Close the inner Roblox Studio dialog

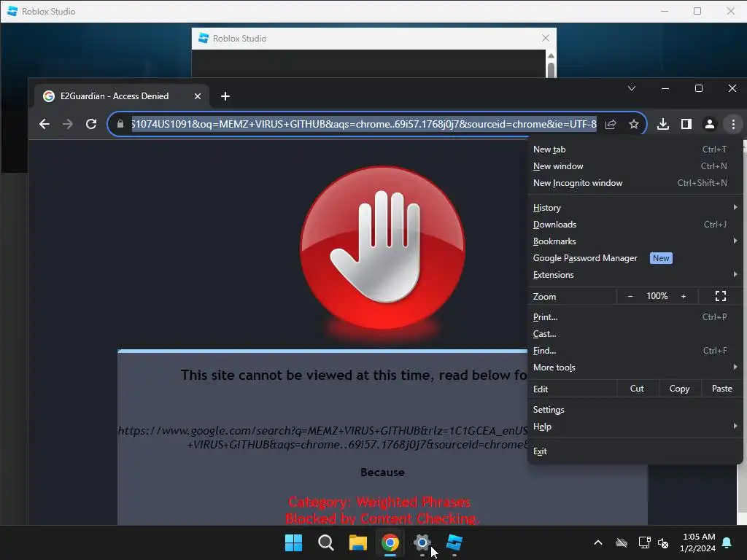[x=546, y=38]
